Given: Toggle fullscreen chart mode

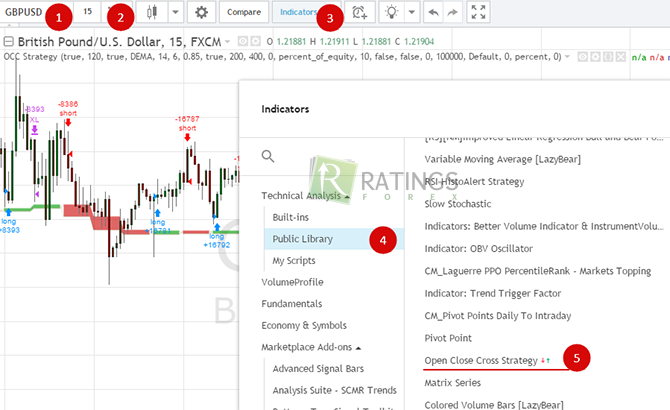Looking at the screenshot, I should coord(478,13).
